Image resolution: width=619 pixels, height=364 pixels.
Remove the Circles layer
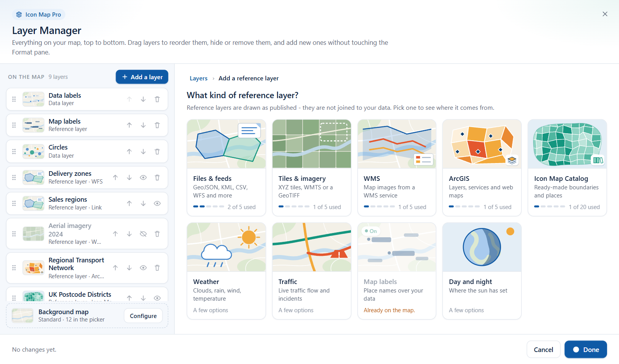[x=157, y=151]
